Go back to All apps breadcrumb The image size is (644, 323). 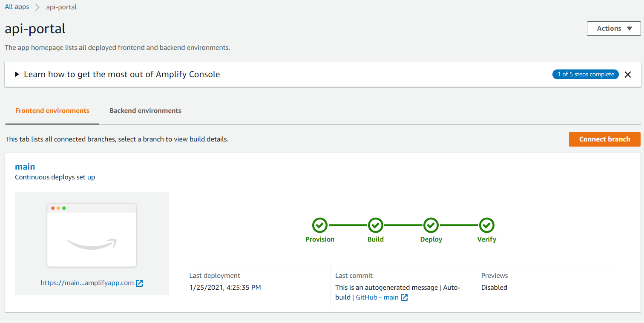pos(17,7)
